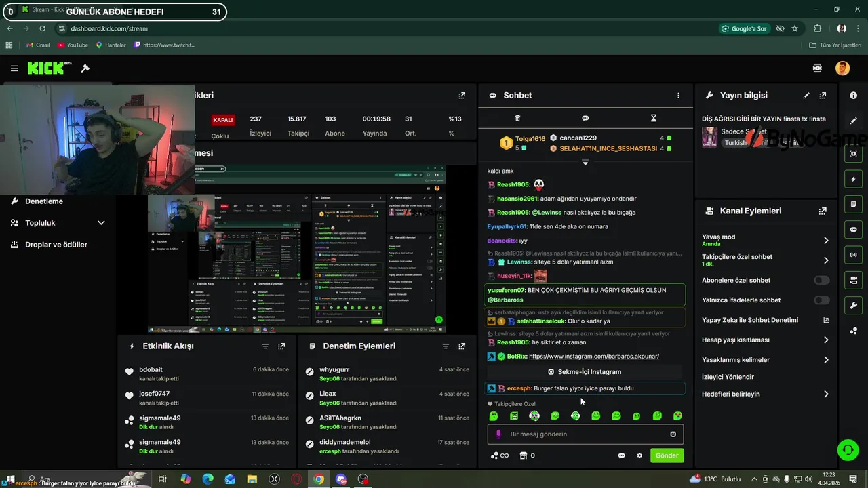Image resolution: width=868 pixels, height=488 pixels.
Task: Open Chrome from the Windows taskbar
Action: point(319,479)
